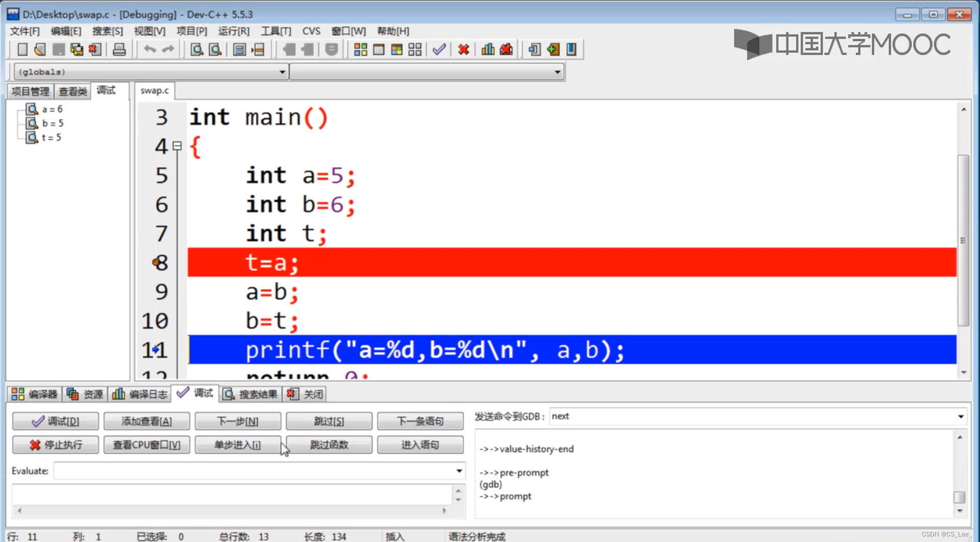
Task: Click the 查看CPU窗口[V] button
Action: pyautogui.click(x=146, y=445)
